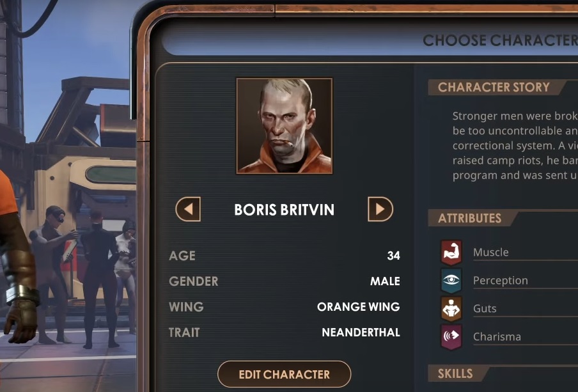Click the Guts torso icon
The height and width of the screenshot is (392, 578).
[x=451, y=309]
